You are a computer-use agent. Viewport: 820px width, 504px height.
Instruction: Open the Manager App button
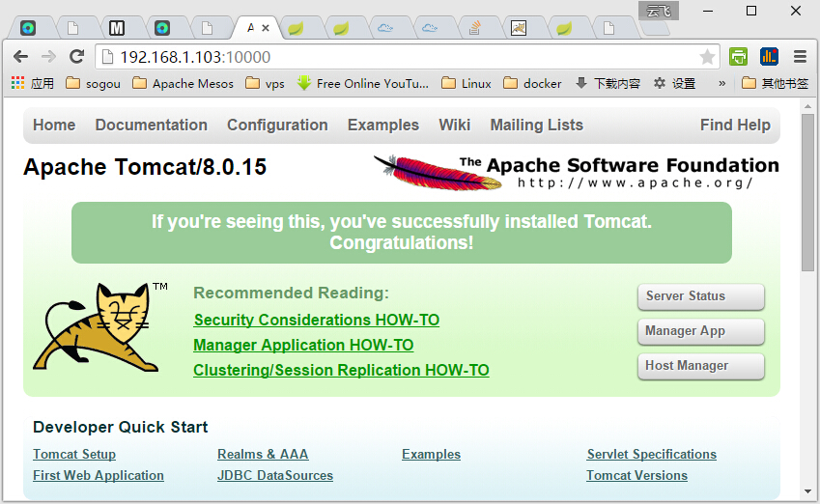tap(701, 331)
